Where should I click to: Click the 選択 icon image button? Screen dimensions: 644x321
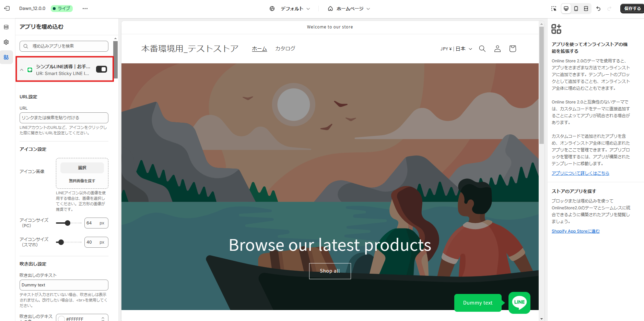[x=82, y=168]
